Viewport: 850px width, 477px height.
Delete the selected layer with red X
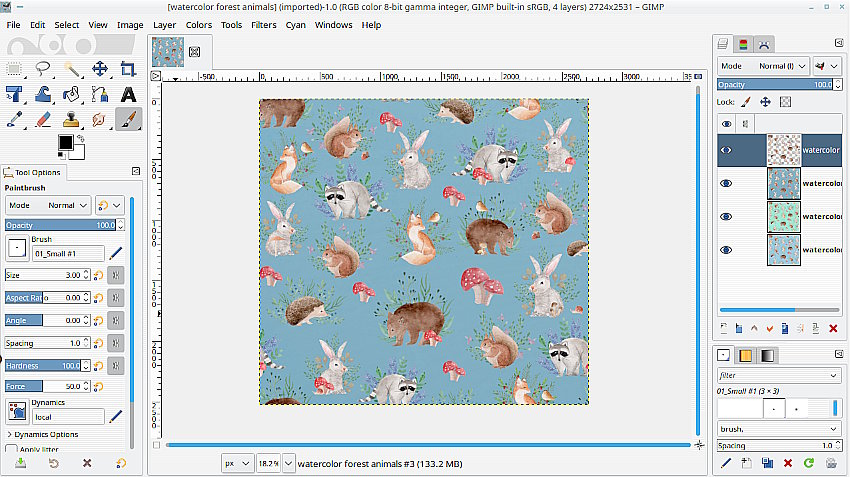point(833,328)
